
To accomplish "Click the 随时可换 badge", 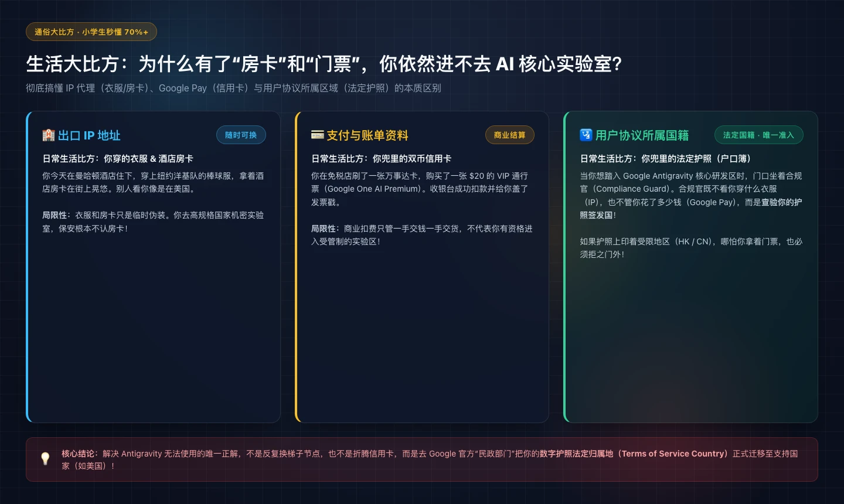I will [x=241, y=135].
